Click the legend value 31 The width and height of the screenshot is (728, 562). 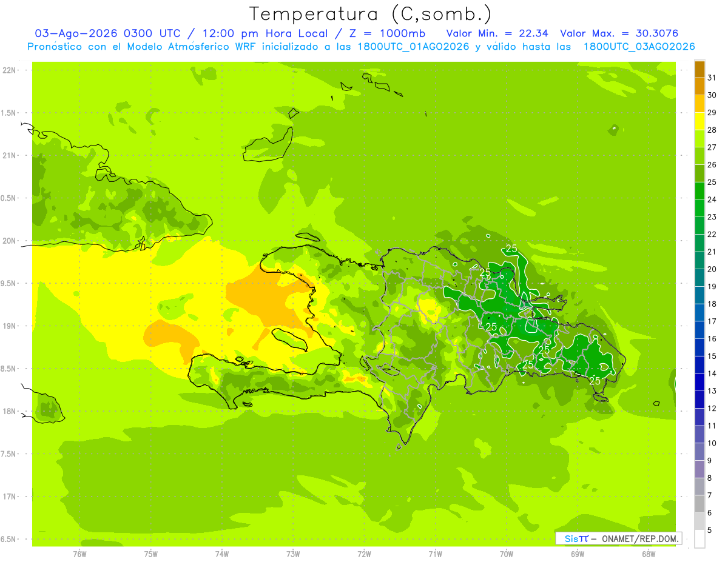712,78
